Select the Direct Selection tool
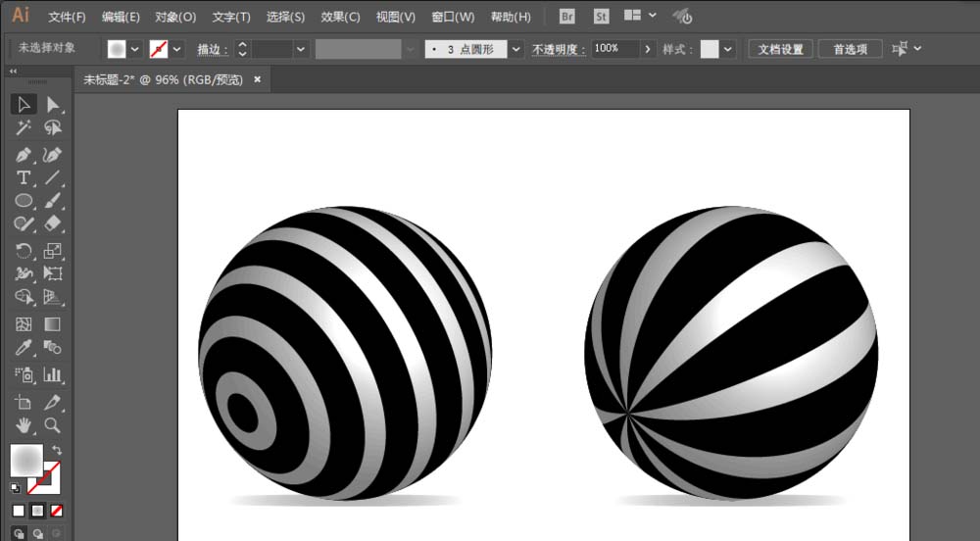The width and height of the screenshot is (980, 541). (53, 104)
